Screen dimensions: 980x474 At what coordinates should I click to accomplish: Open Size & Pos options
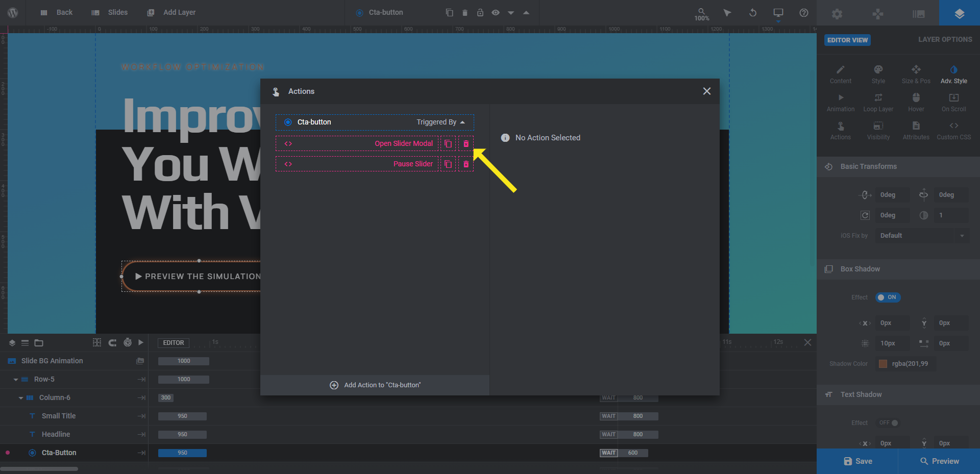click(x=916, y=74)
